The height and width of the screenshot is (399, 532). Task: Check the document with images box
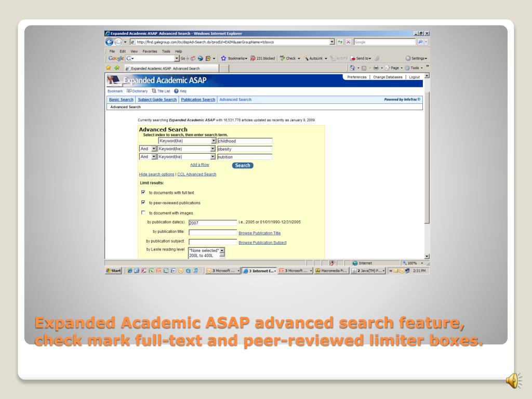click(x=143, y=212)
